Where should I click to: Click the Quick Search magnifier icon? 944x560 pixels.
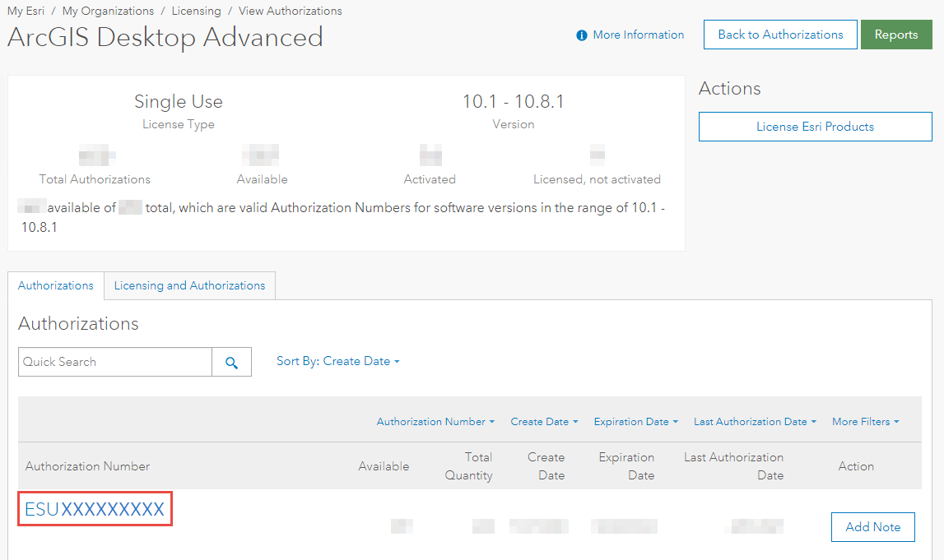(231, 362)
